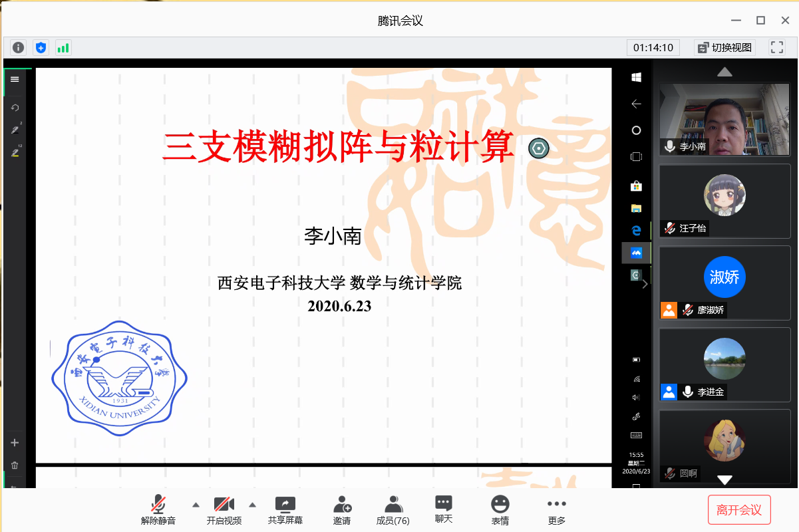The width and height of the screenshot is (799, 532).
Task: Turn on the camera (开启视频)
Action: click(224, 509)
